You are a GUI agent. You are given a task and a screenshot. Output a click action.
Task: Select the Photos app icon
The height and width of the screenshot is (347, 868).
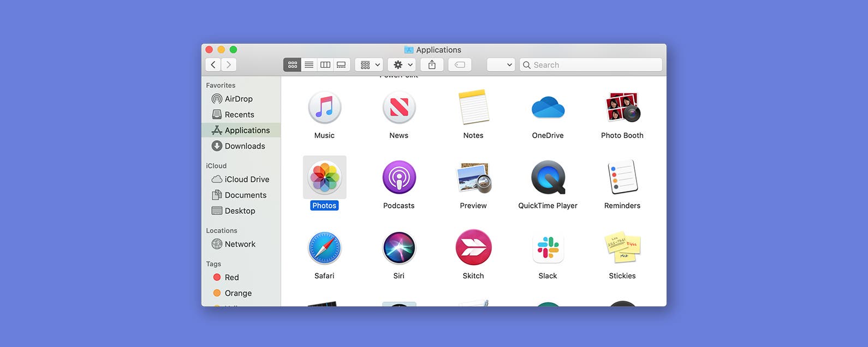point(325,177)
